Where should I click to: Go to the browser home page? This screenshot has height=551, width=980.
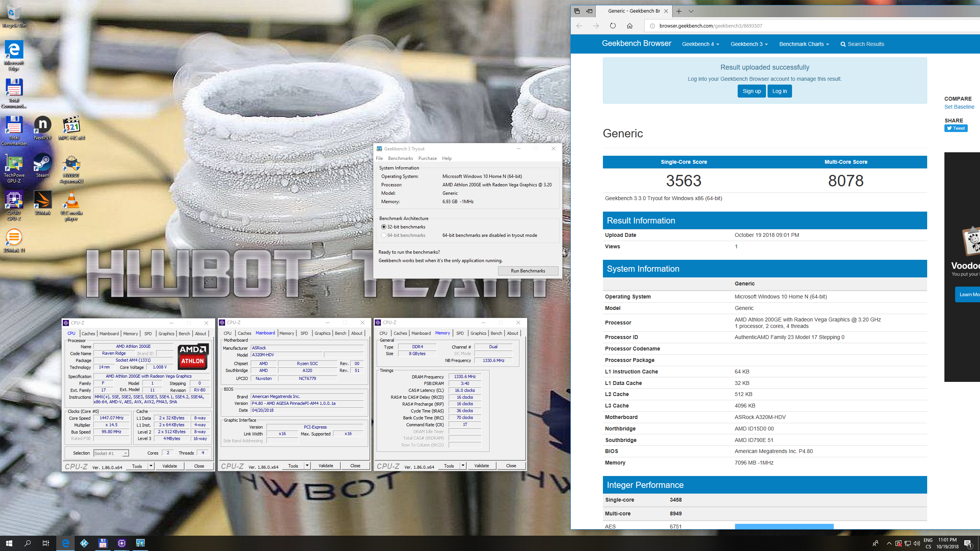coord(629,26)
